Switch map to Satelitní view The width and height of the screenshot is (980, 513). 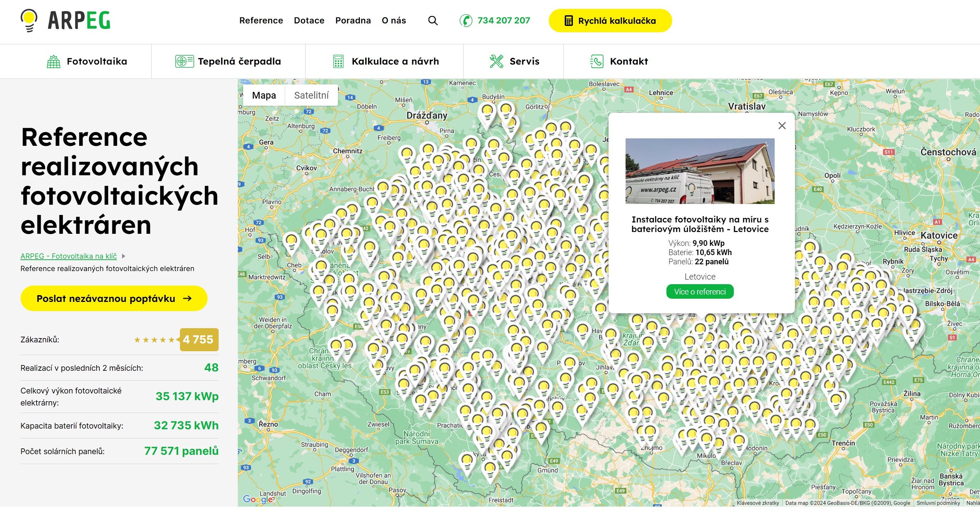click(311, 95)
